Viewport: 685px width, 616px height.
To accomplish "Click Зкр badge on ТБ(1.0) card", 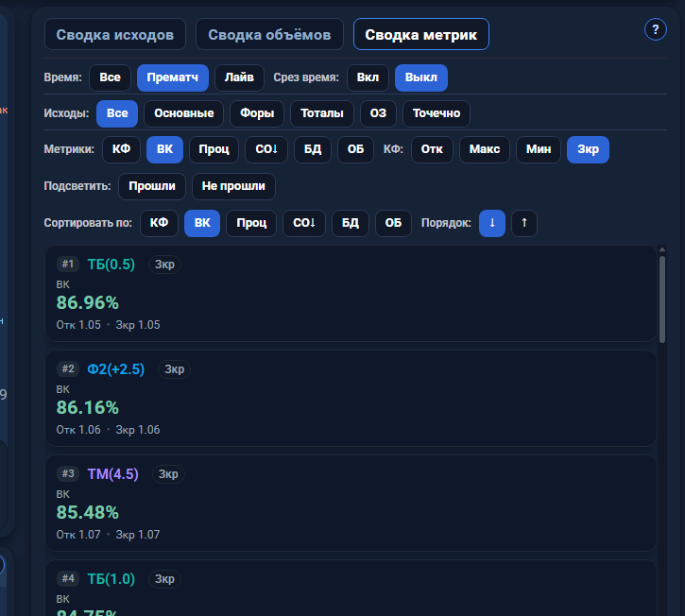I will [x=164, y=579].
